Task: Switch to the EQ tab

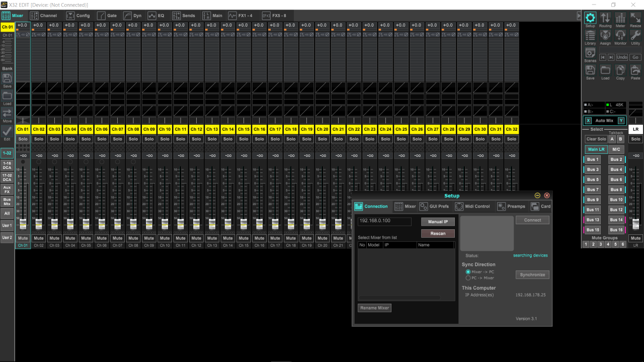Action: (x=156, y=16)
